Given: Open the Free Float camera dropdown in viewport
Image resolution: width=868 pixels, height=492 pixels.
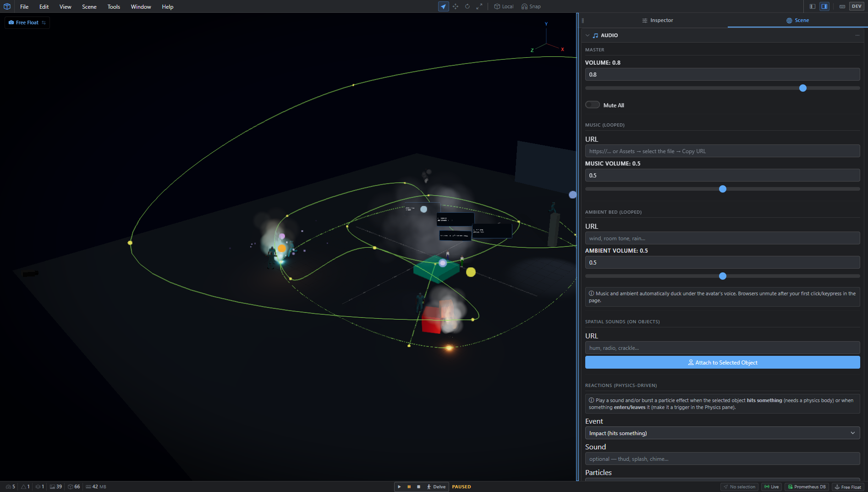Looking at the screenshot, I should click(27, 22).
